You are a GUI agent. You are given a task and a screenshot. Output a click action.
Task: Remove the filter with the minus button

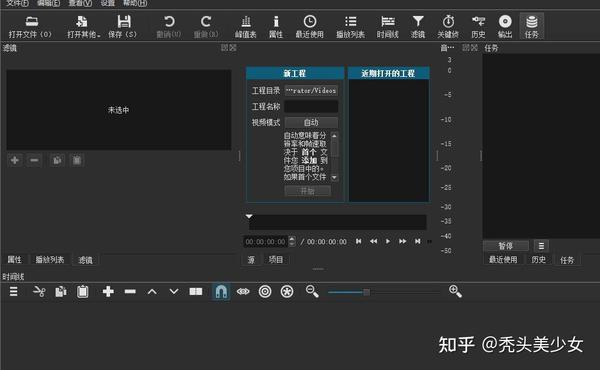point(34,160)
